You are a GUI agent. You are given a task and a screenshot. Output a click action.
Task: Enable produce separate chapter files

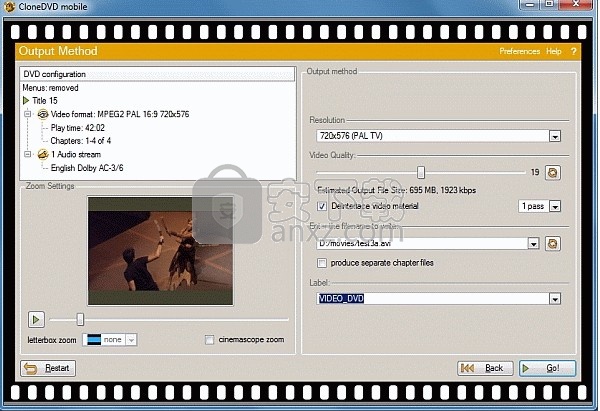click(322, 263)
